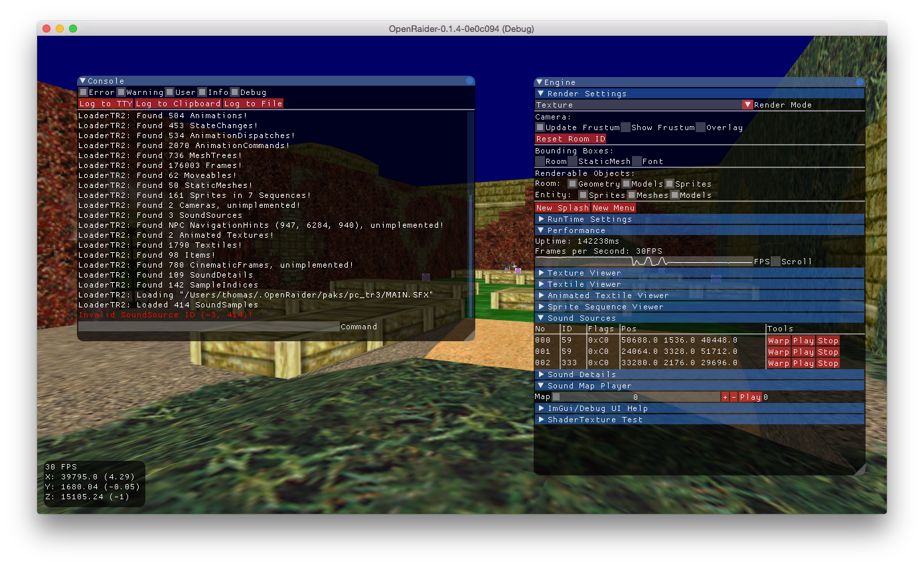Collapse the Engine window using its triangle
This screenshot has width=924, height=567.
click(x=539, y=82)
